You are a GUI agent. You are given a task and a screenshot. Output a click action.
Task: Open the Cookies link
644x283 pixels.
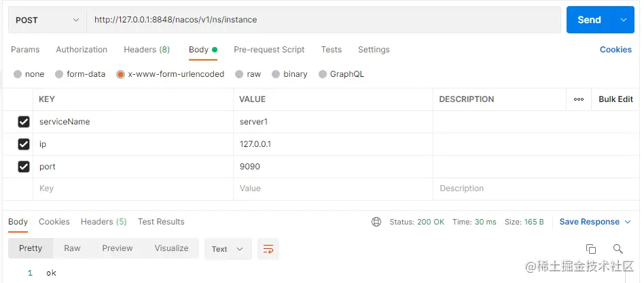pos(615,50)
